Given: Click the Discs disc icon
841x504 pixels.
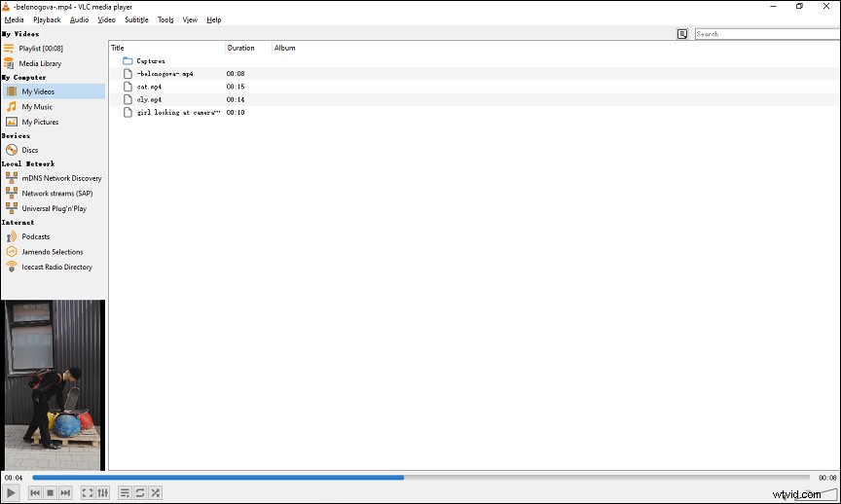Looking at the screenshot, I should [x=12, y=150].
